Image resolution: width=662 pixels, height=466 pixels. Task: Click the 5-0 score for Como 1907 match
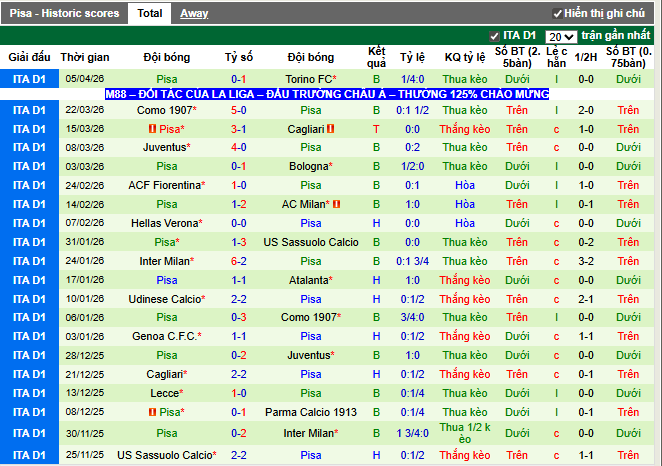pos(239,110)
